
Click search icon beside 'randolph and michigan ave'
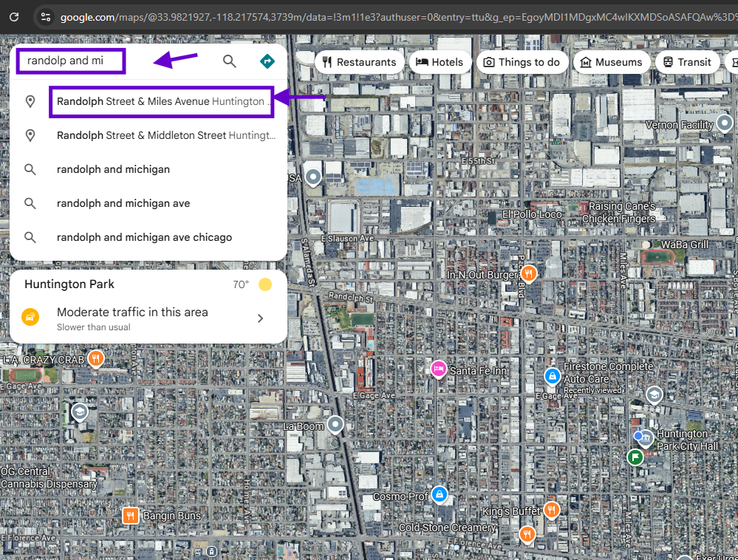point(30,203)
